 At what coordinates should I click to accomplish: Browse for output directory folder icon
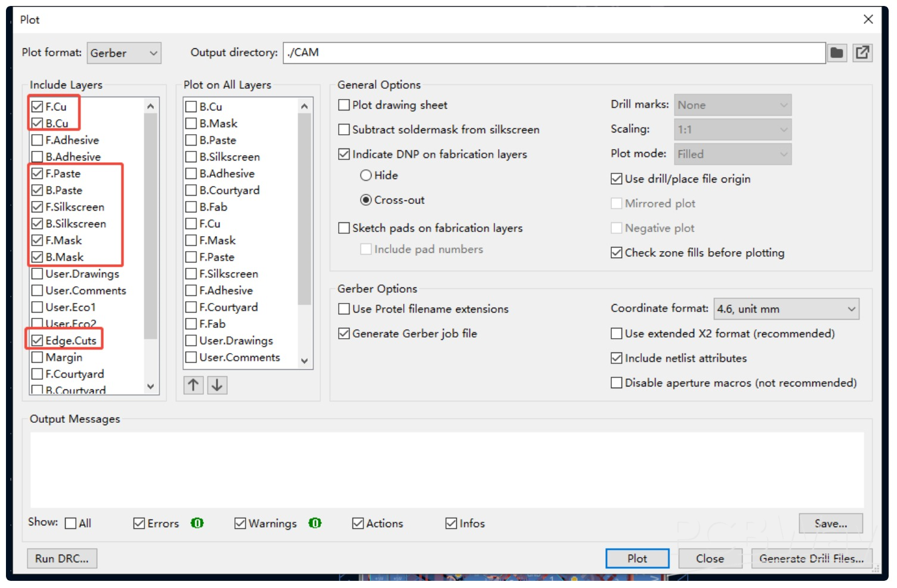coord(837,53)
